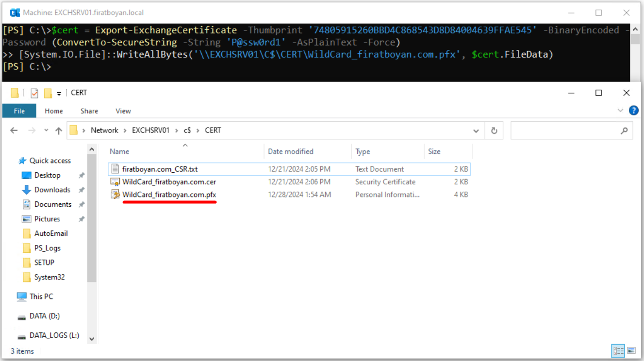Select Quick access label in sidebar
644x361 pixels.
pyautogui.click(x=50, y=161)
